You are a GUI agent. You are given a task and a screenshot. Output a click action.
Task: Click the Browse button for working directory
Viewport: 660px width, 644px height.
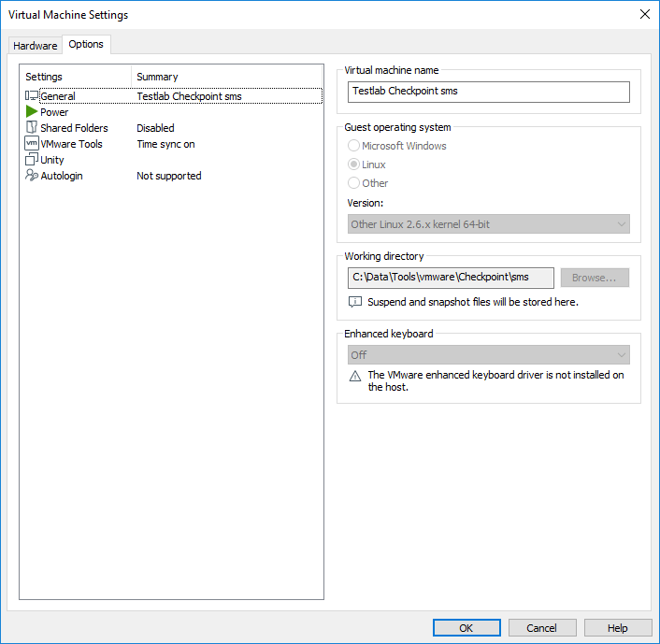(x=595, y=278)
